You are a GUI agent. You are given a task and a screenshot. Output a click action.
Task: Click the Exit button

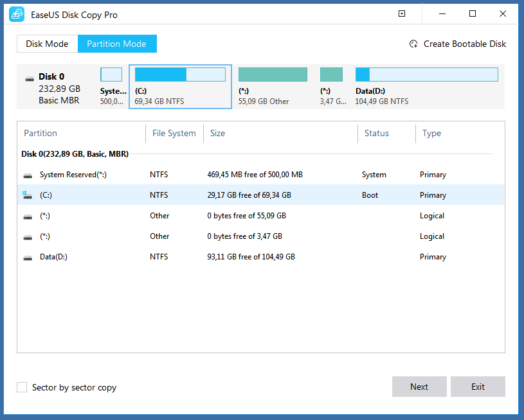tap(478, 387)
